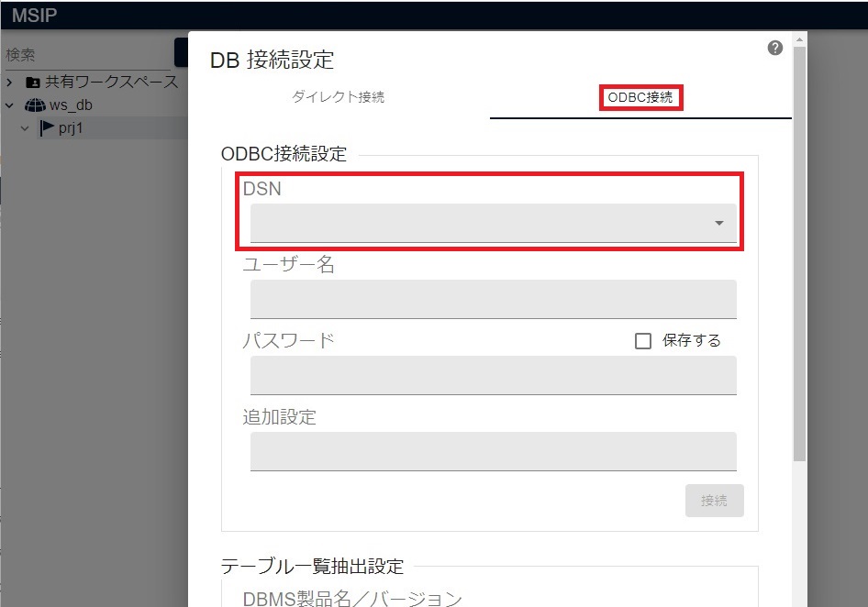Click the テーブル一覧抽出設定 section label
This screenshot has height=607, width=868.
312,566
